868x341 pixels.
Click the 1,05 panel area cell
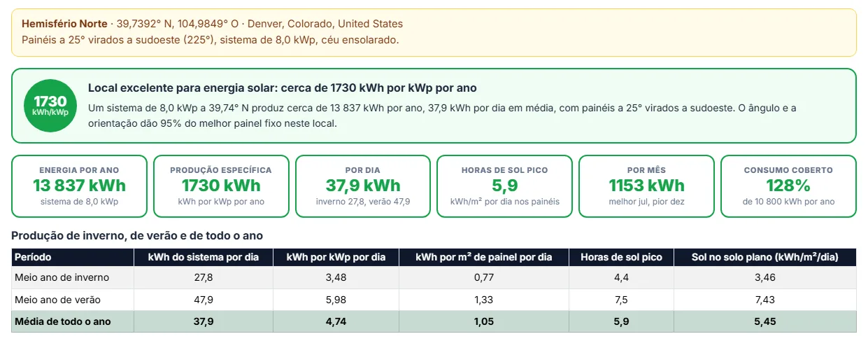484,321
